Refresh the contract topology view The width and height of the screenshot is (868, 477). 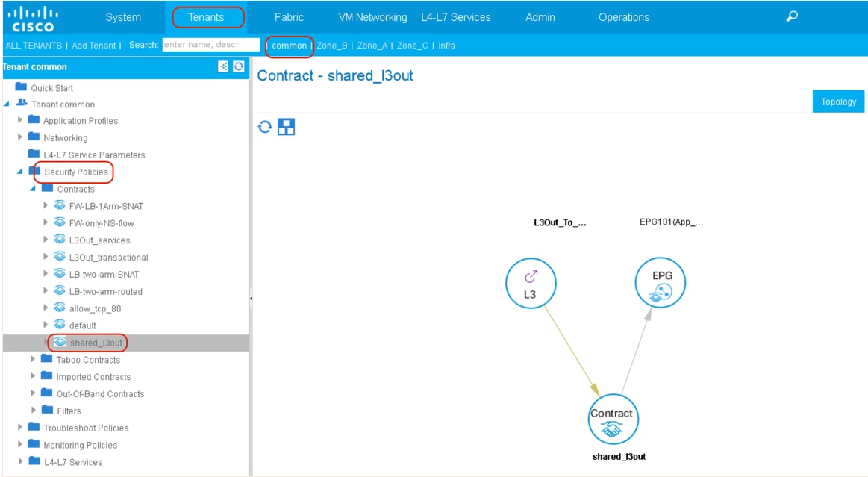(x=265, y=127)
